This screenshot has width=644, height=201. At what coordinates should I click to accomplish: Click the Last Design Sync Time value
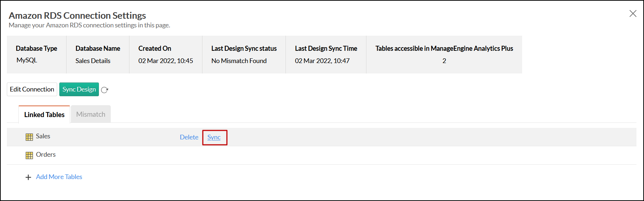[x=322, y=61]
